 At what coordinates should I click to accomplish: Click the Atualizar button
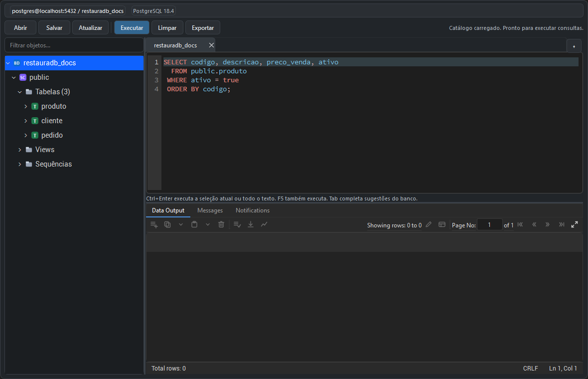[90, 28]
